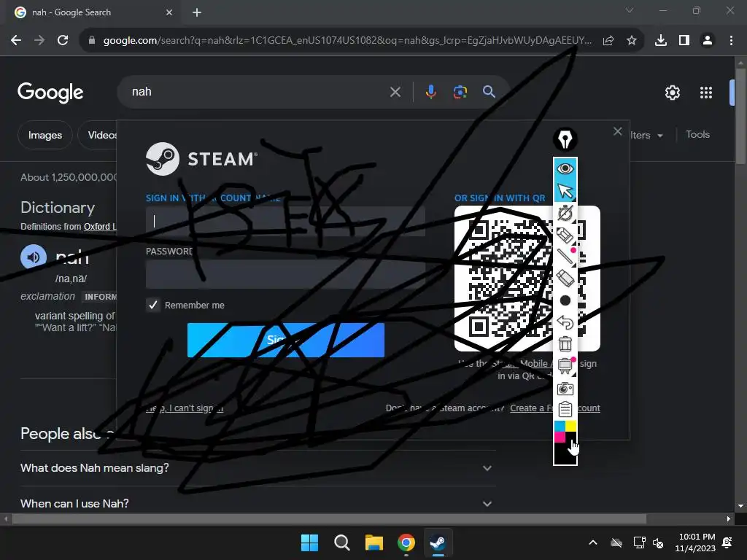Open tab search chevron in title bar
Viewport: 747px width, 560px height.
click(630, 10)
